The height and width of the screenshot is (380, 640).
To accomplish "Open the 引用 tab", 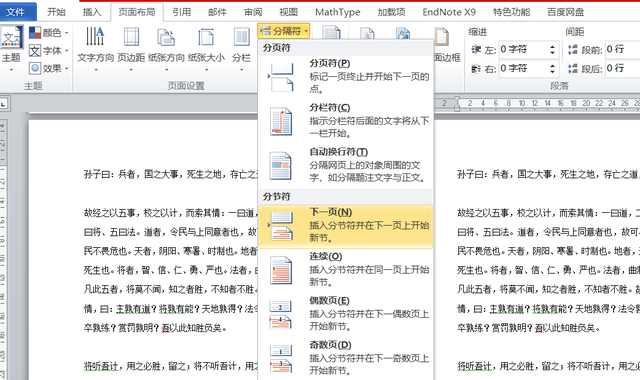I will click(x=181, y=12).
